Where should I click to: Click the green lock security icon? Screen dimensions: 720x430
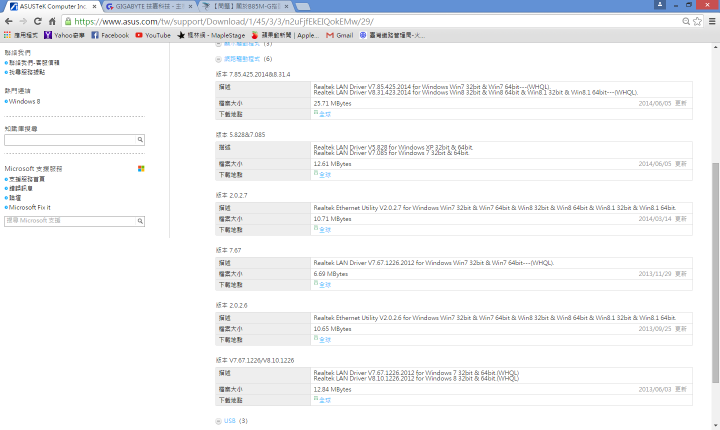tap(68, 21)
